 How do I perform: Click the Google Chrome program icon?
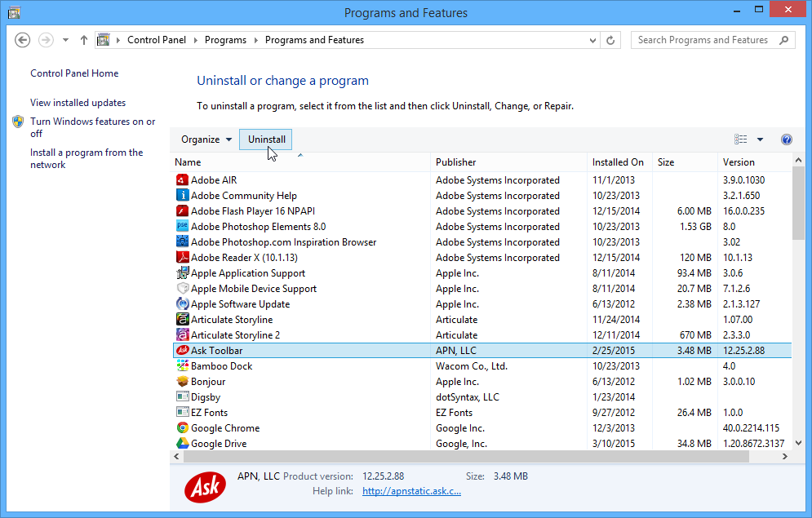click(184, 427)
